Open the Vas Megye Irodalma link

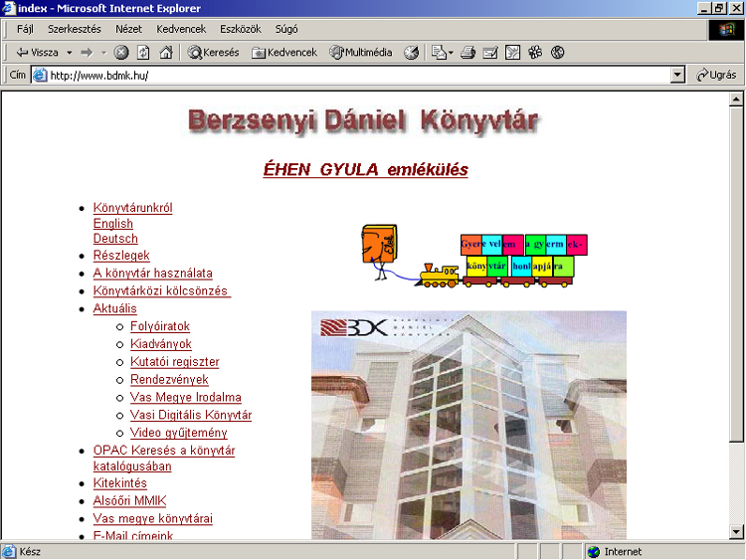click(186, 397)
